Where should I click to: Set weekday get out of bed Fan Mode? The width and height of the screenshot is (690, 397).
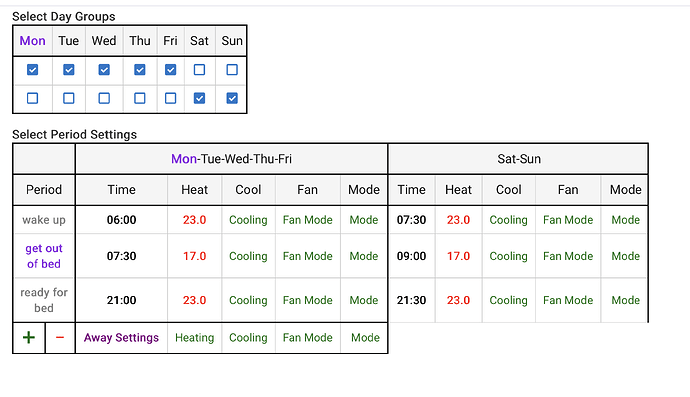[x=308, y=256]
